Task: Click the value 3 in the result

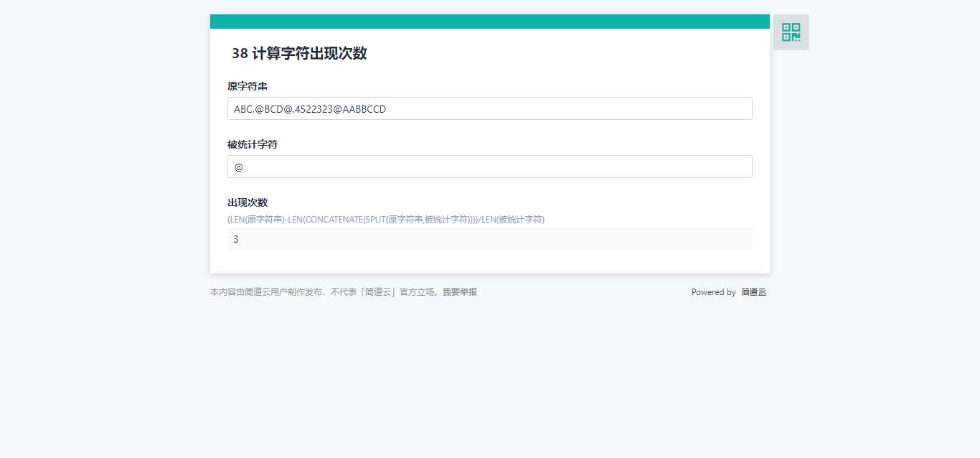Action: (236, 239)
